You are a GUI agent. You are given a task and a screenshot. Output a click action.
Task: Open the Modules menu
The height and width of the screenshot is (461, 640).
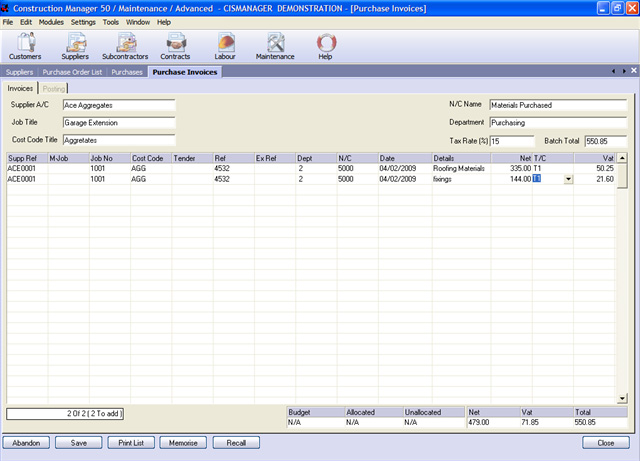pyautogui.click(x=51, y=22)
